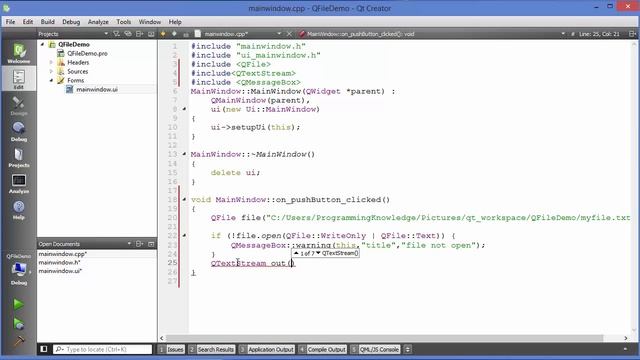Viewport: 640px width, 360px height.
Task: Go back in editor navigation history
Action: [x=163, y=34]
